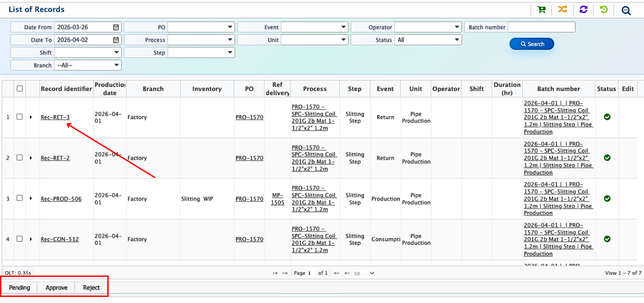Go to the next page arrow

click(x=337, y=273)
